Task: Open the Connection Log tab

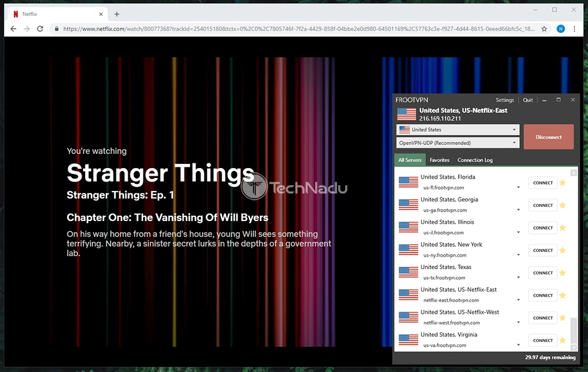Action: (475, 160)
